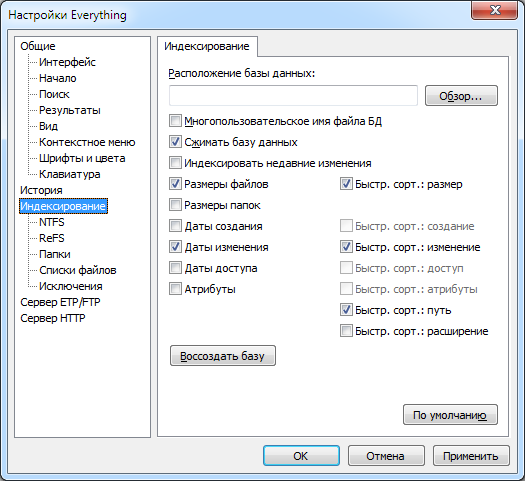Uncheck the Даты изменения checkbox
The width and height of the screenshot is (525, 481).
[175, 247]
